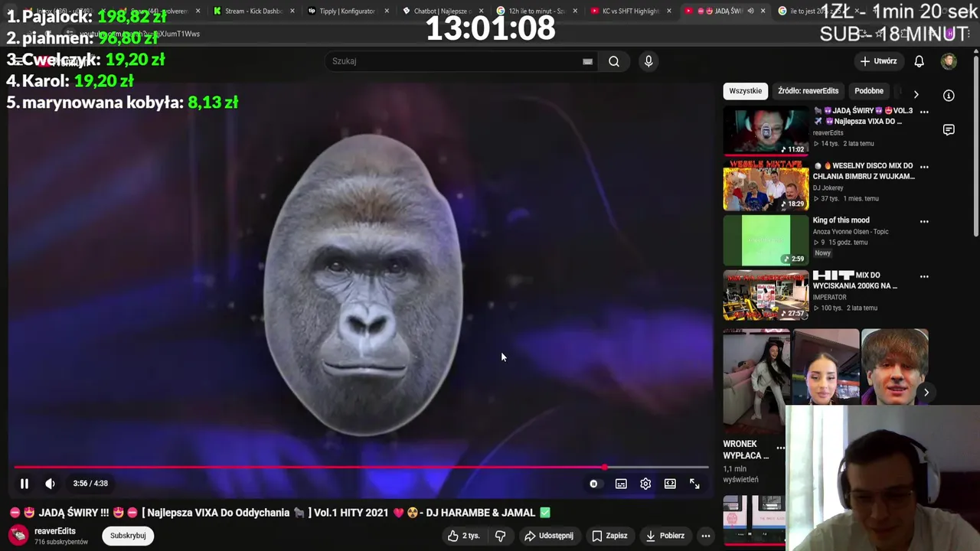The image size is (980, 551).
Task: Click the King of this mood title
Action: [841, 220]
